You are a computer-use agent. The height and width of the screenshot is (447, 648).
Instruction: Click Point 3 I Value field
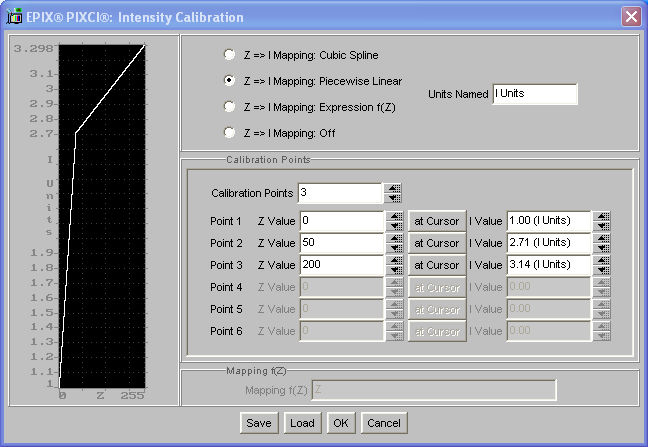tap(548, 265)
